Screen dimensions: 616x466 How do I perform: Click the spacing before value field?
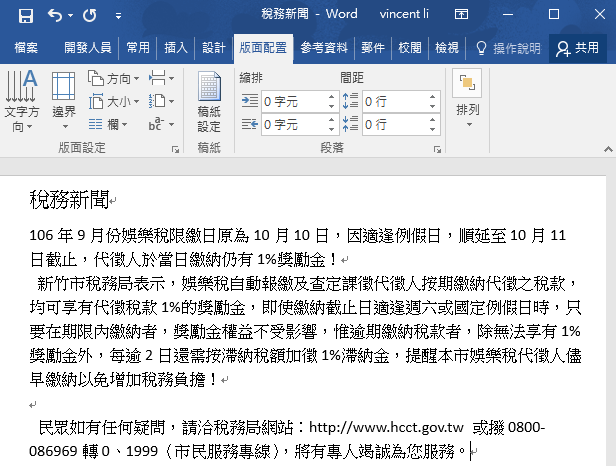[x=395, y=102]
